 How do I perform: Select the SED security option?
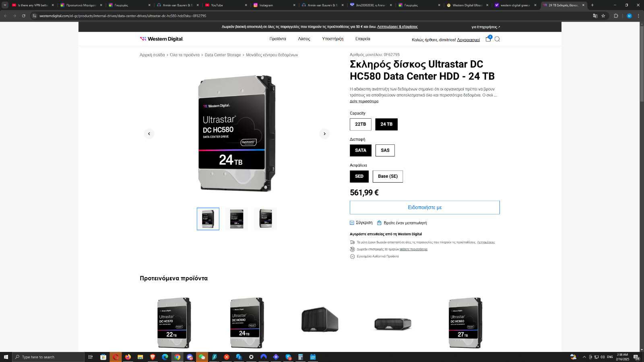click(x=359, y=177)
